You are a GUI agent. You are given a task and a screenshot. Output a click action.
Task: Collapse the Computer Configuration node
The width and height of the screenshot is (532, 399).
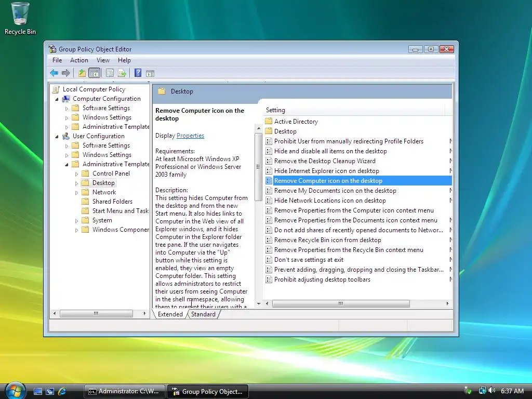pyautogui.click(x=57, y=99)
